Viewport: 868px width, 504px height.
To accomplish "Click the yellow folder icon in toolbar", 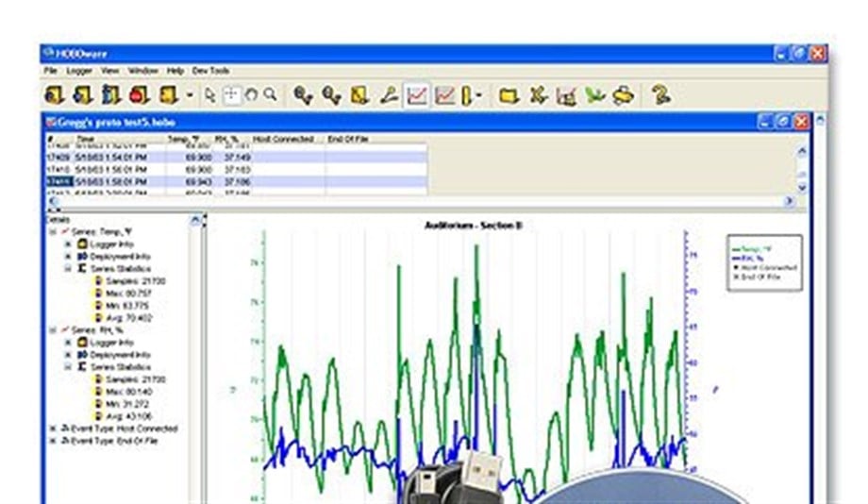I will tap(509, 95).
